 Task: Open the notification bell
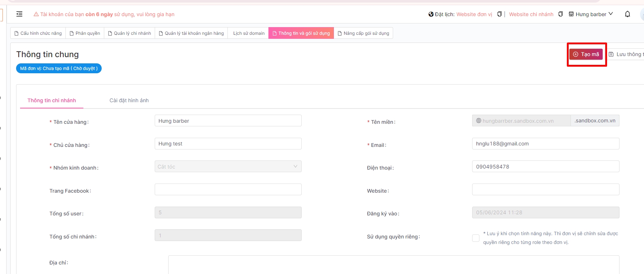[628, 14]
